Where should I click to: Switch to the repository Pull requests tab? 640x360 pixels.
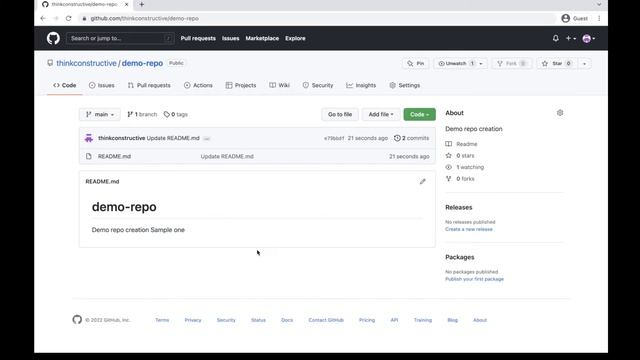coord(149,85)
